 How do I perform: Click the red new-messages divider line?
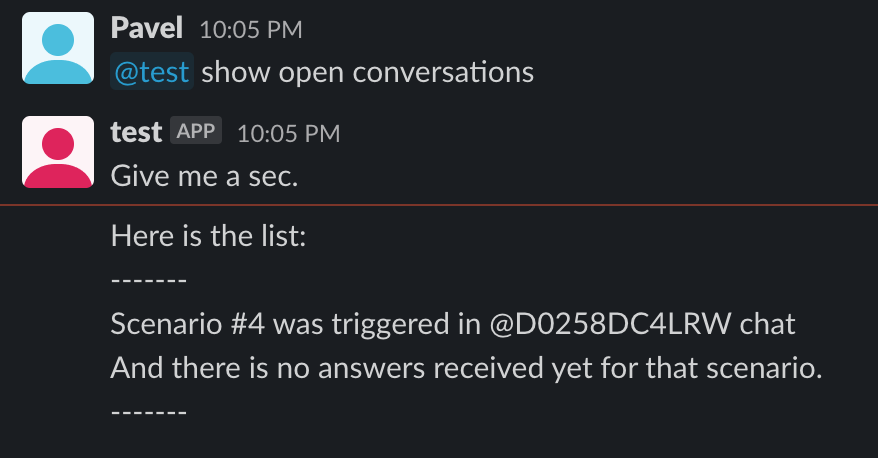coord(439,205)
